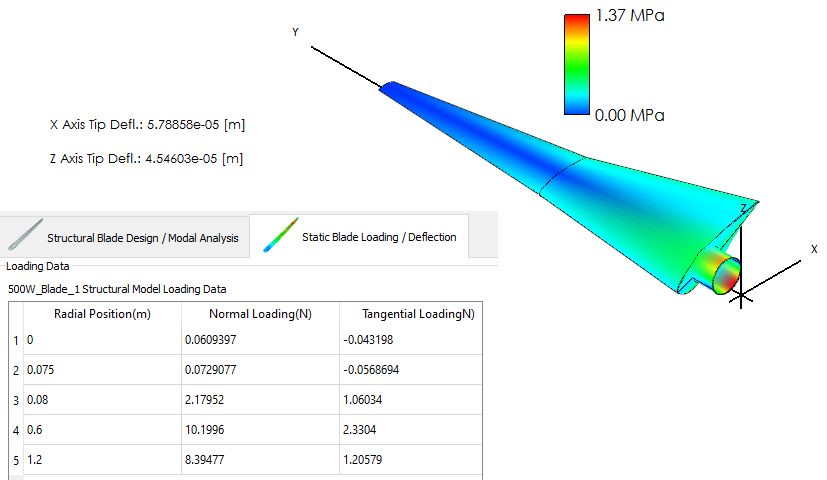The image size is (827, 480).
Task: Click tangential loading cell 2.3304
Action: (x=411, y=430)
